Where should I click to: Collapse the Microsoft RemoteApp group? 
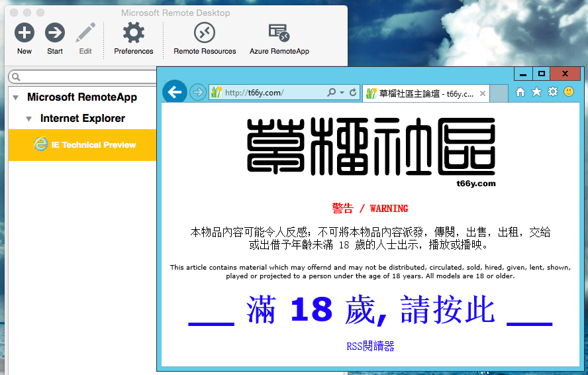16,97
